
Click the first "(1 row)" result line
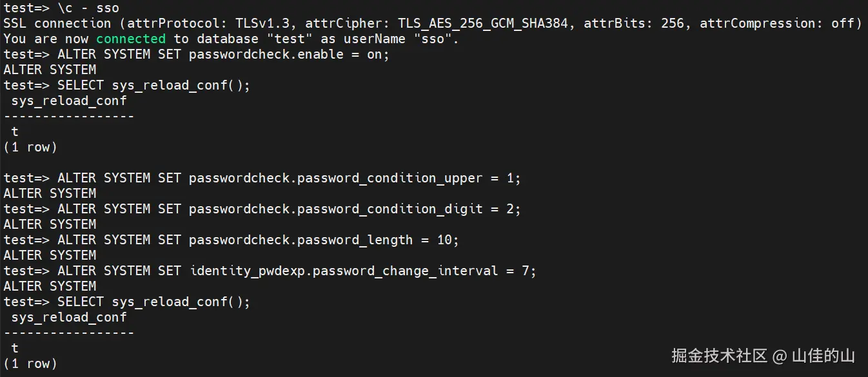point(30,147)
